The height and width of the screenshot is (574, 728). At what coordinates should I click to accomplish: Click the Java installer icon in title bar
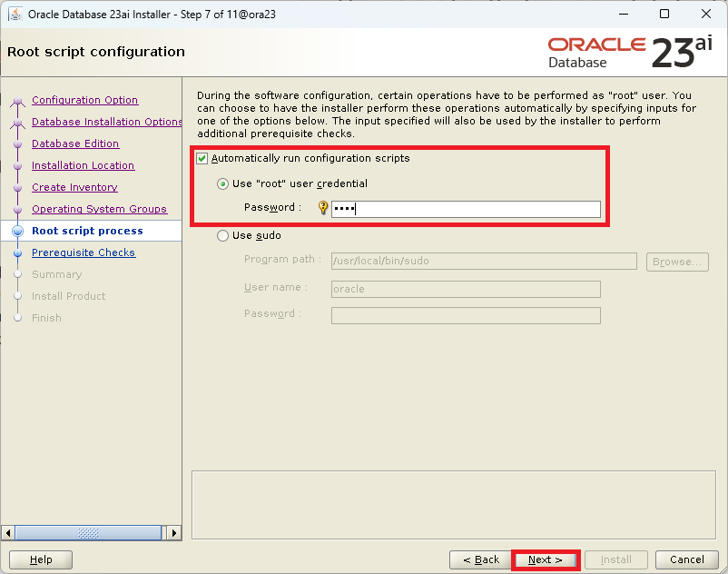pyautogui.click(x=15, y=15)
